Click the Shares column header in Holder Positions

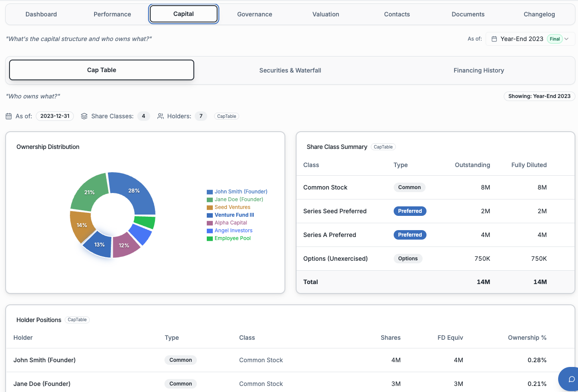click(x=391, y=338)
